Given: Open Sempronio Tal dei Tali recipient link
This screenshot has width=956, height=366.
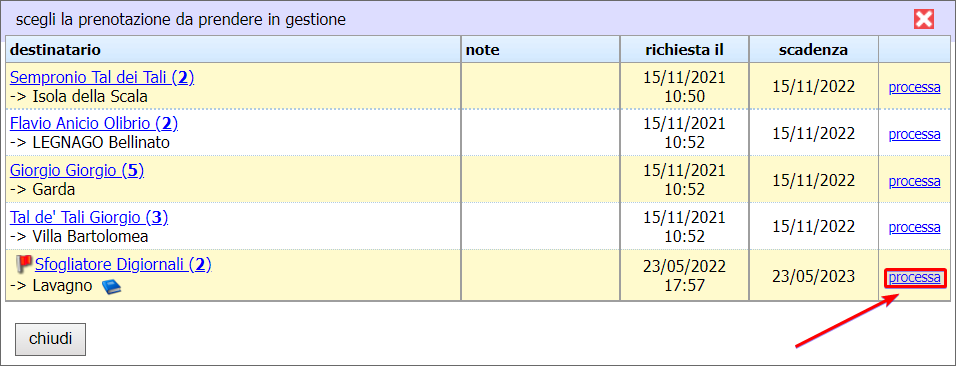Looking at the screenshot, I should click(102, 77).
